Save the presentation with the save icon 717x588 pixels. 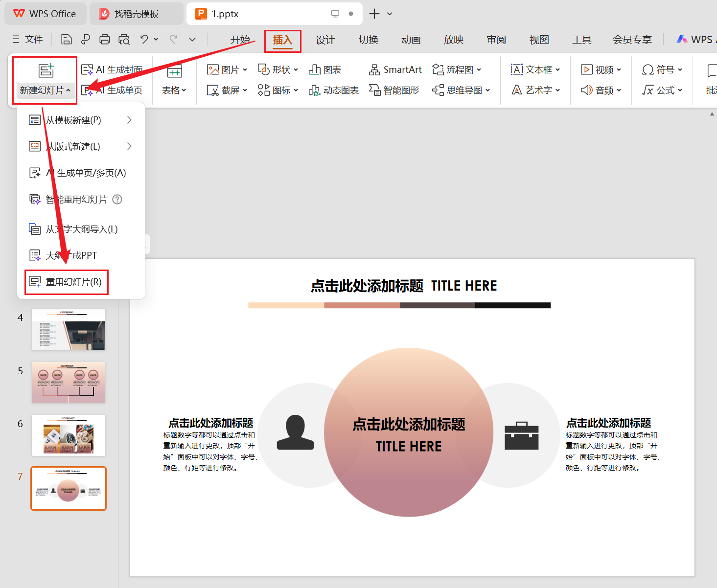[x=66, y=39]
